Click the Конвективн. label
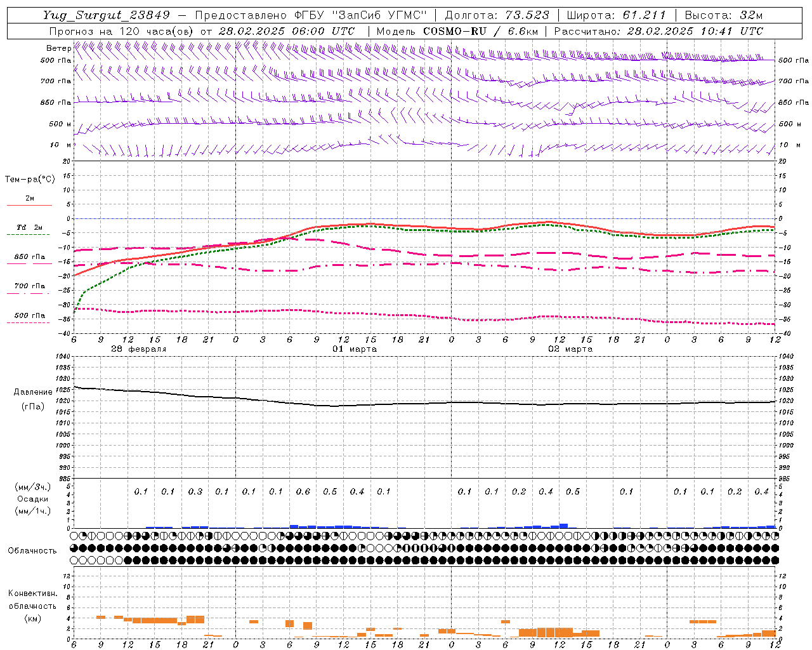The width and height of the screenshot is (812, 650). click(x=32, y=594)
